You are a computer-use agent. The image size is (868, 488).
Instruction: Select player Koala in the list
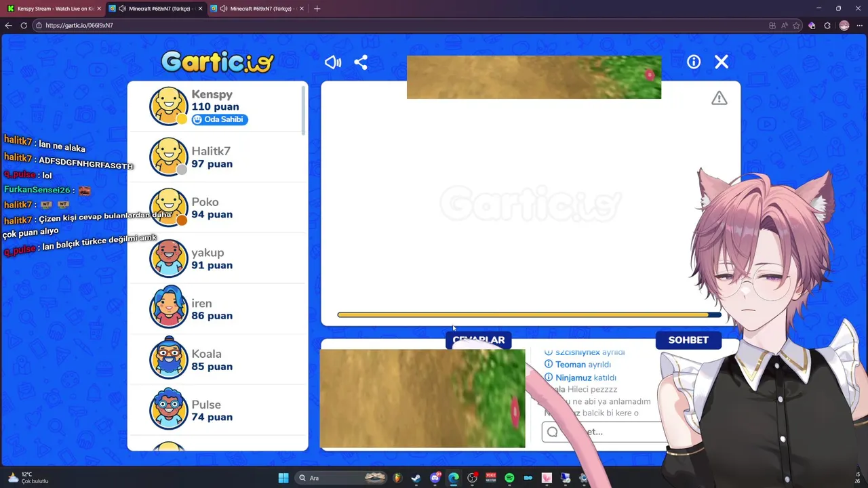[x=217, y=359]
